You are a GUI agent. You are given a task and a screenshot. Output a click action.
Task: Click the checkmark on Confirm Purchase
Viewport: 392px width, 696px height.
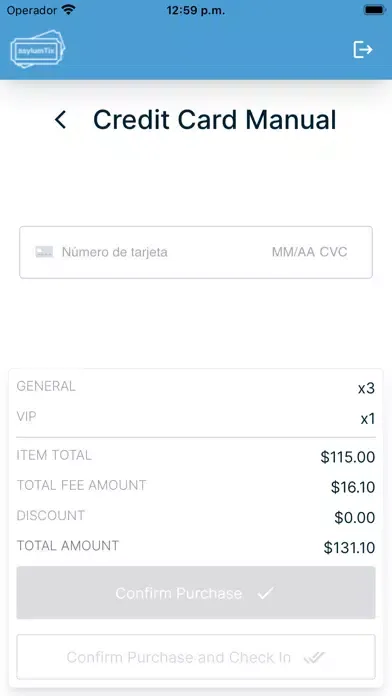point(265,593)
